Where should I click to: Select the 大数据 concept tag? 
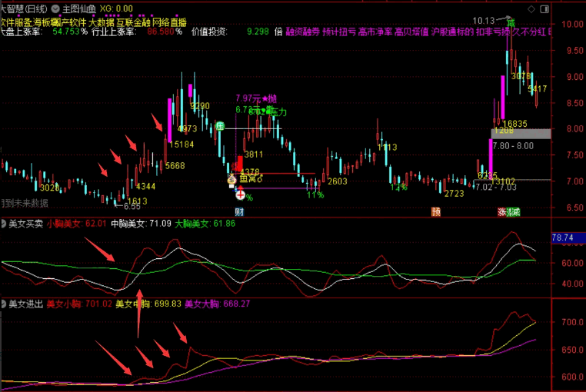click(x=102, y=22)
